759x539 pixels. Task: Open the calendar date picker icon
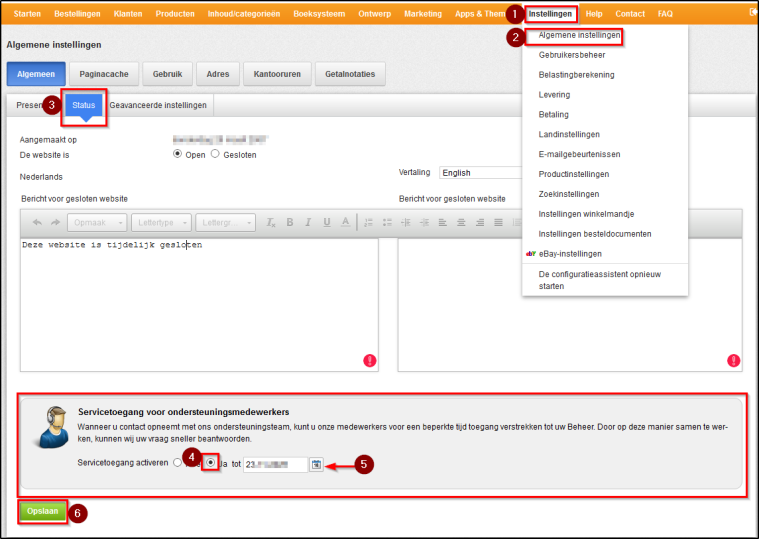(x=316, y=464)
